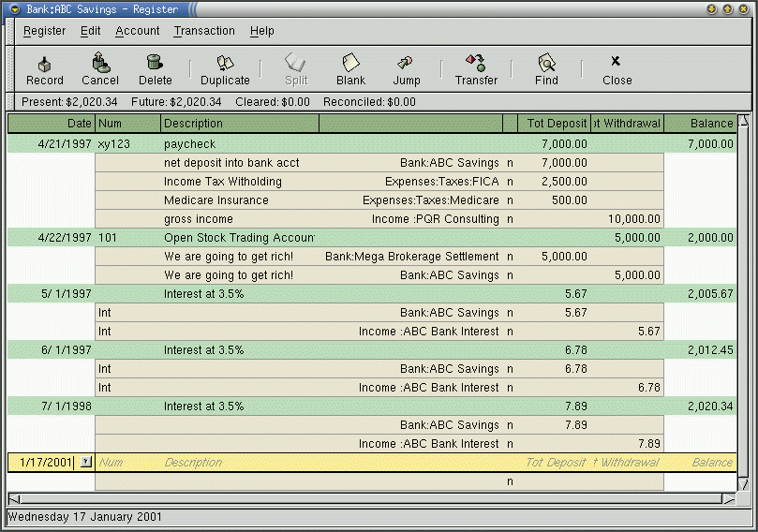Open the Register menu
This screenshot has width=758, height=532.
[x=45, y=31]
